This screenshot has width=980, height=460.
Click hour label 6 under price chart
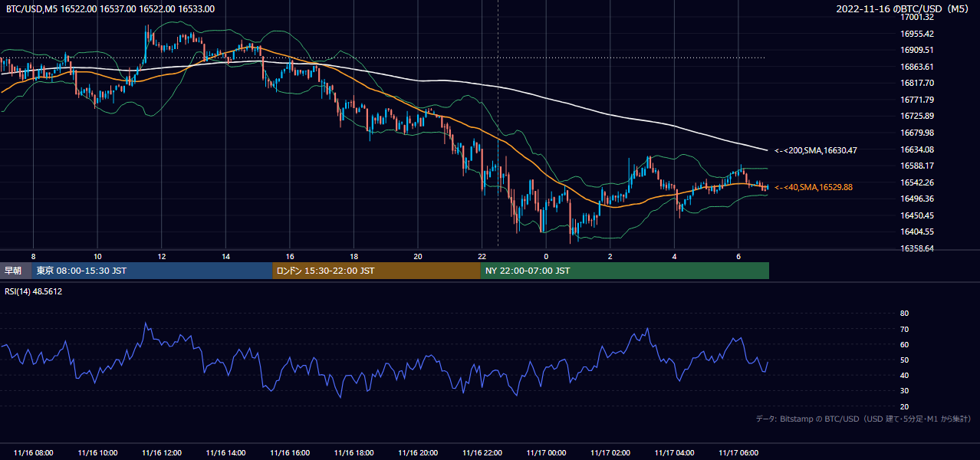(738, 256)
